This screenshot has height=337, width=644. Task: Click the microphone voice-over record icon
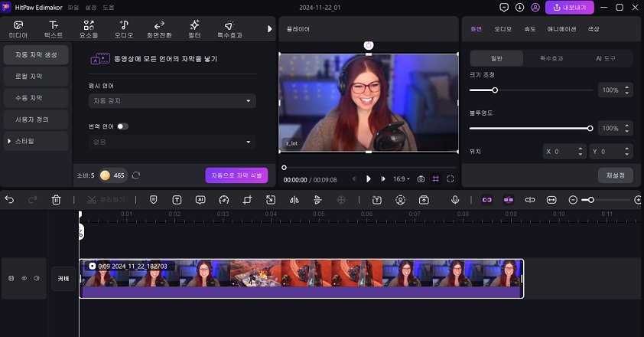coord(455,200)
